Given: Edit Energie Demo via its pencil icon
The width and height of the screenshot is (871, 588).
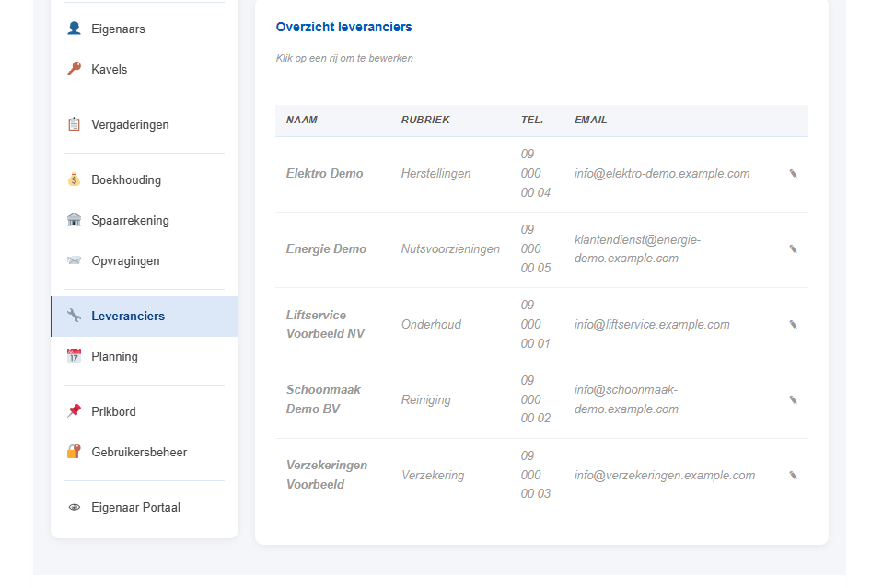Looking at the screenshot, I should (794, 248).
